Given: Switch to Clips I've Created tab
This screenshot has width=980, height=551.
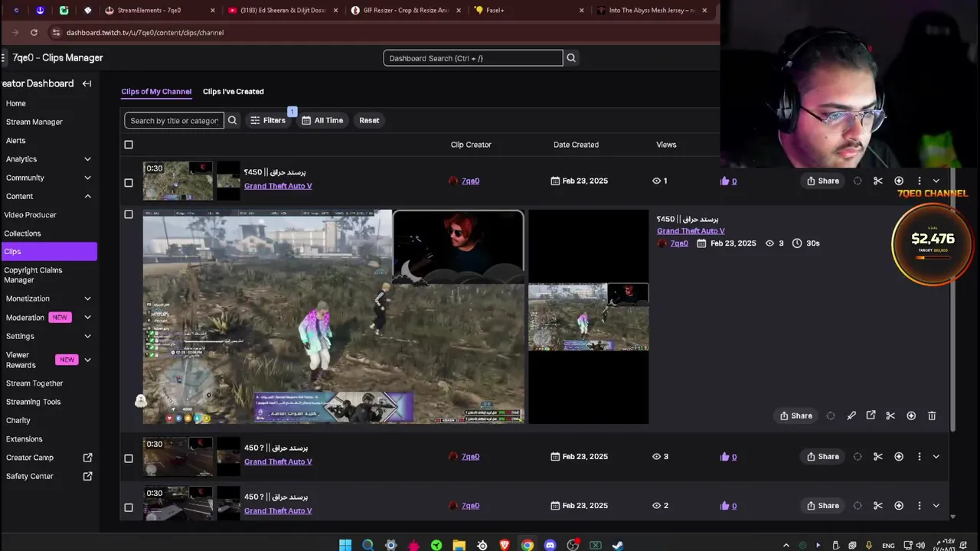Looking at the screenshot, I should (x=234, y=91).
